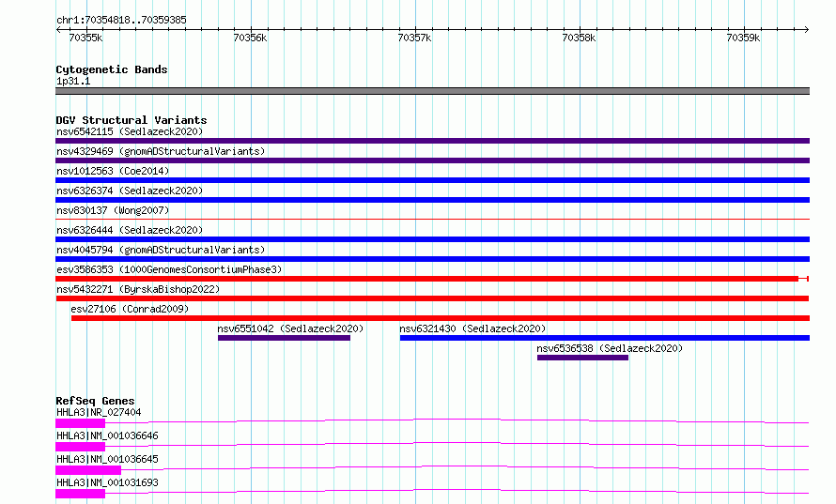Click the 70355k ruler tick label
Image resolution: width=836 pixels, height=504 pixels.
[x=85, y=38]
